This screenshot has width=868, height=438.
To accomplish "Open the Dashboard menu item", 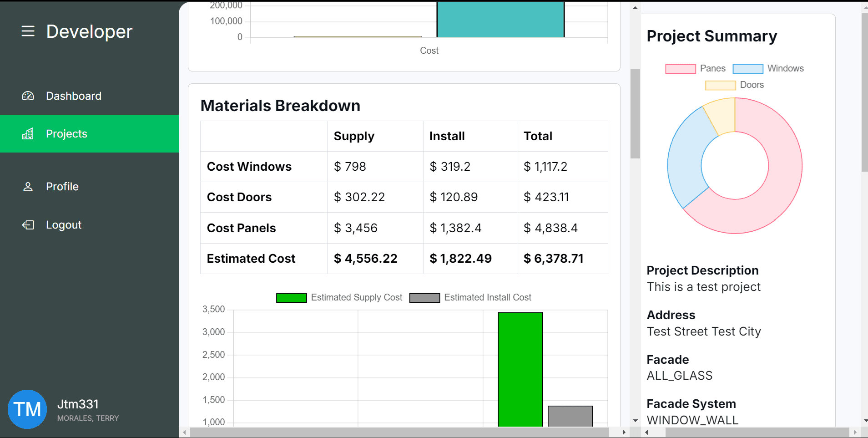I will (73, 96).
